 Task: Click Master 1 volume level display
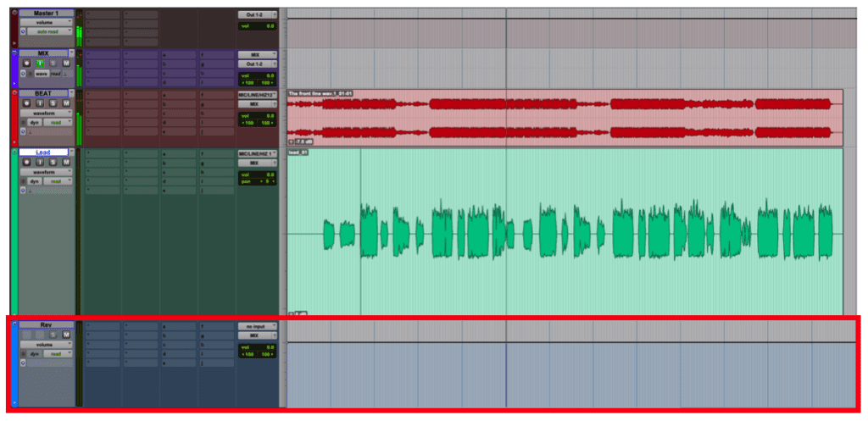pyautogui.click(x=258, y=26)
